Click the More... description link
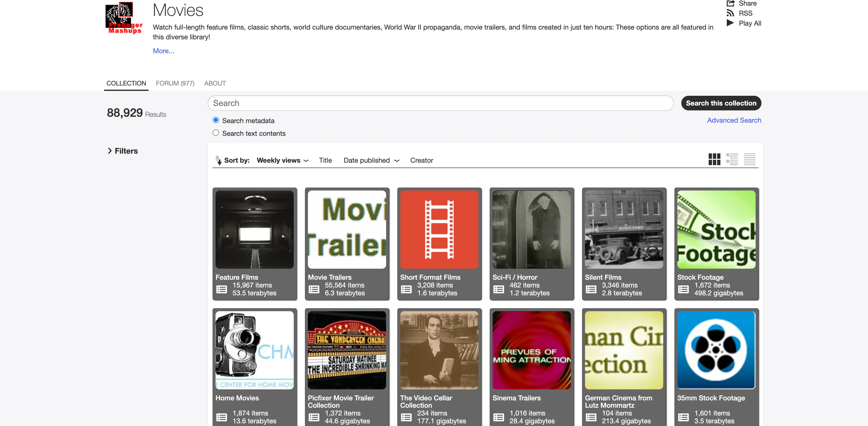 [x=163, y=51]
